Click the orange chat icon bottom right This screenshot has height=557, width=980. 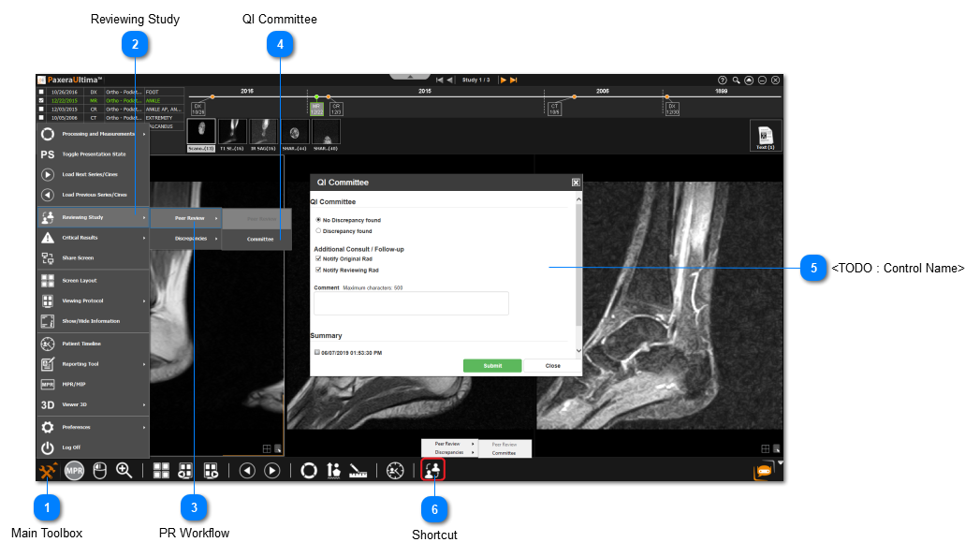tap(763, 471)
